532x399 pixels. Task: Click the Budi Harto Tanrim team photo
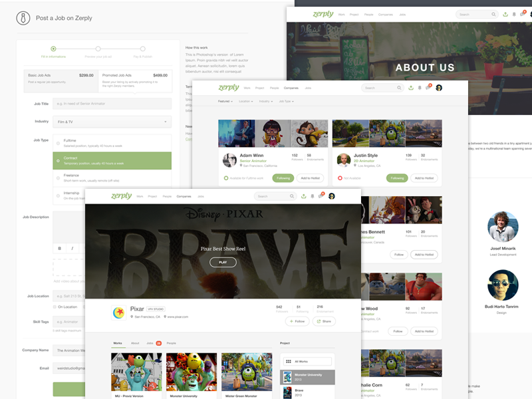tap(503, 285)
